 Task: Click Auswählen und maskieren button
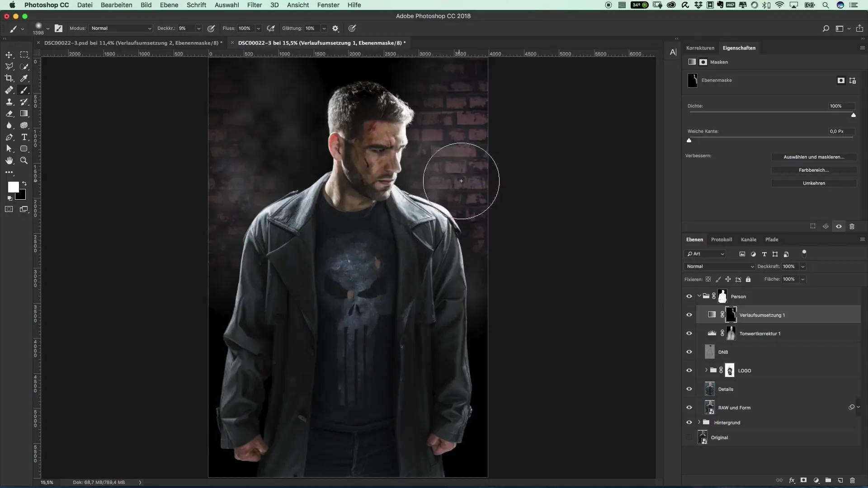point(814,157)
